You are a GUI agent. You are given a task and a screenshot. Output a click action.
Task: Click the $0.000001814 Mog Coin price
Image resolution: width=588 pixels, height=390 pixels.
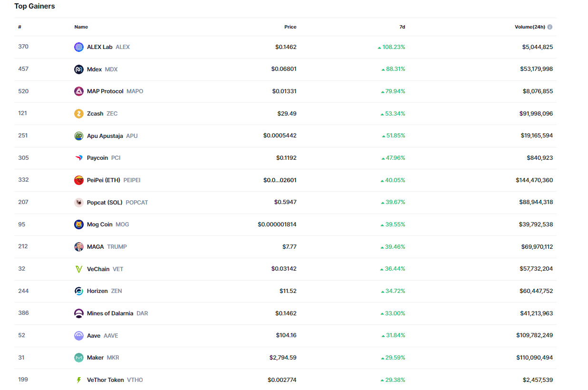tap(277, 224)
